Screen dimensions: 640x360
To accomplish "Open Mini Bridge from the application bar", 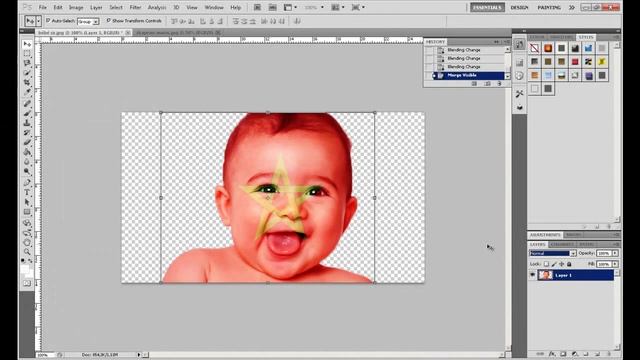I will click(272, 7).
